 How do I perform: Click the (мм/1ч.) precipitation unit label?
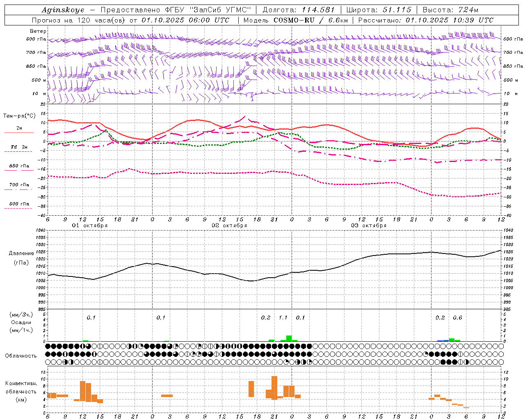click(21, 331)
